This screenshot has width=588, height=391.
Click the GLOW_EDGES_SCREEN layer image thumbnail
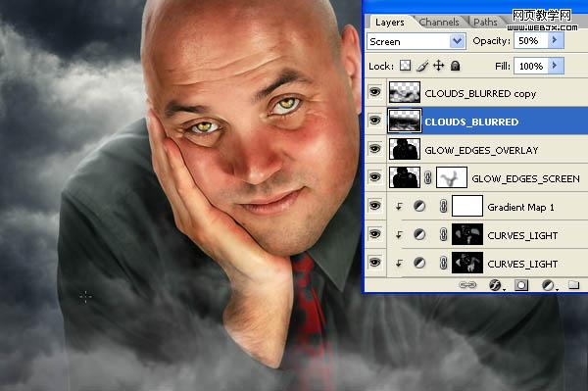point(404,177)
